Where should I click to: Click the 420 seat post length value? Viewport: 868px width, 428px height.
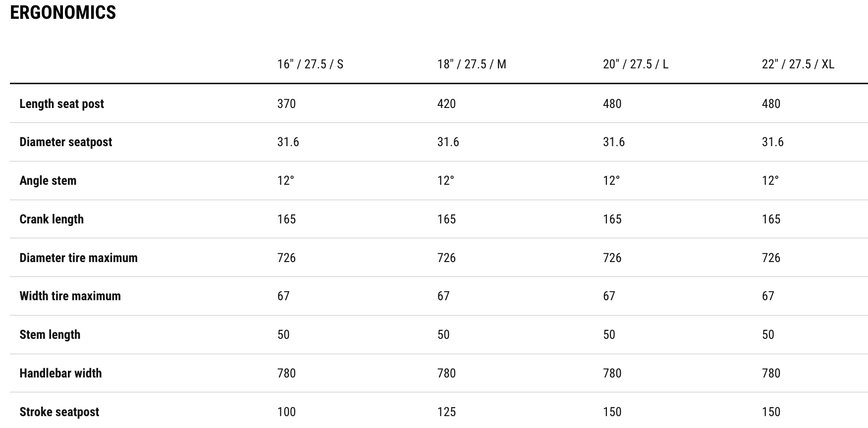coord(446,104)
